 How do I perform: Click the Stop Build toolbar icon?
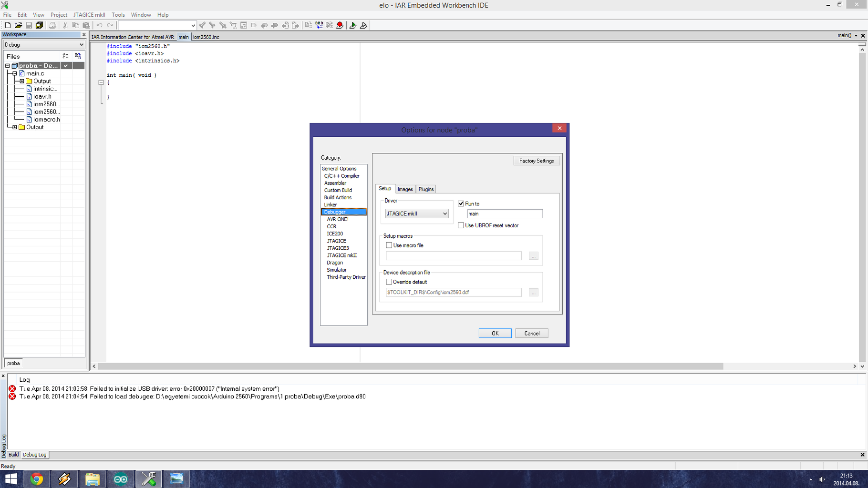[x=330, y=25]
